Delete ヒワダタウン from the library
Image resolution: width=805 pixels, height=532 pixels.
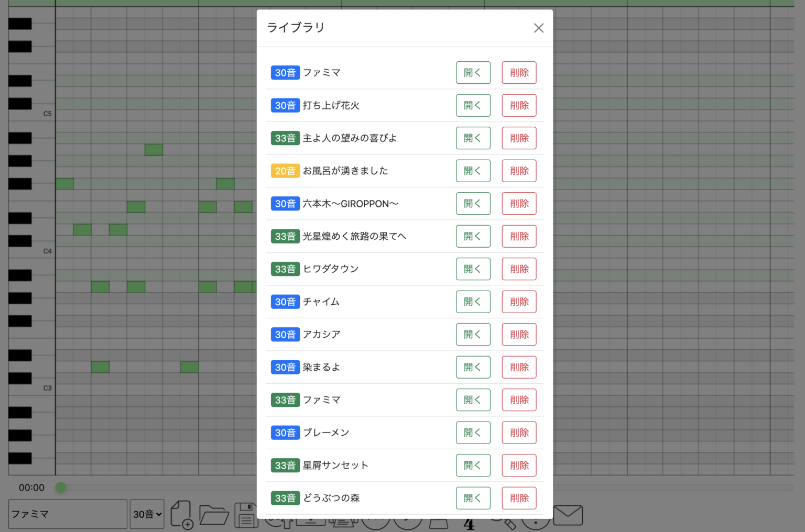tap(519, 269)
